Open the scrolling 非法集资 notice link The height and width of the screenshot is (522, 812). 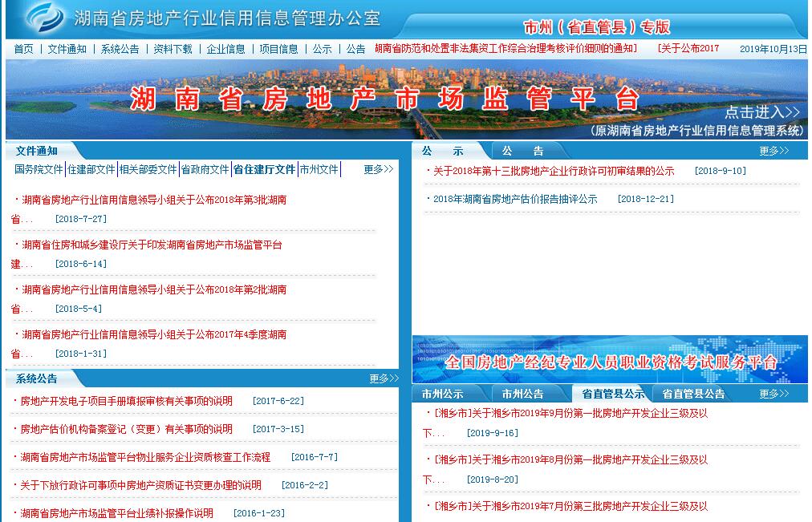pyautogui.click(x=506, y=49)
